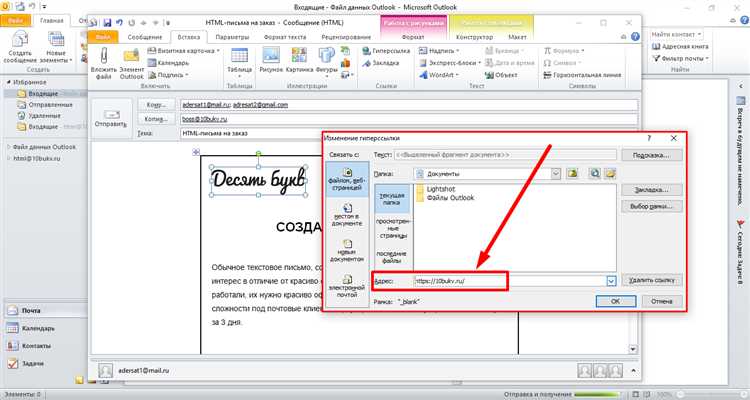The width and height of the screenshot is (750, 400).
Task: Select Файлом, веб-страницей link type
Action: pyautogui.click(x=347, y=179)
